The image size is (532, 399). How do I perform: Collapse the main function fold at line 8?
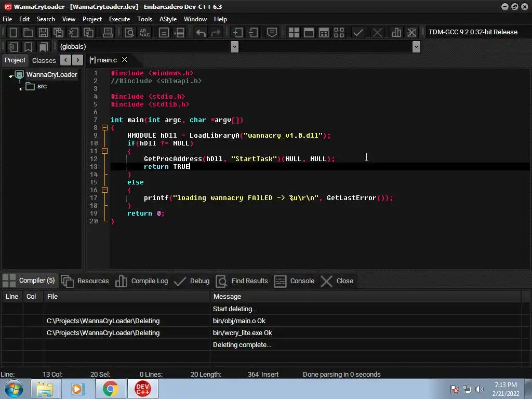pyautogui.click(x=105, y=128)
